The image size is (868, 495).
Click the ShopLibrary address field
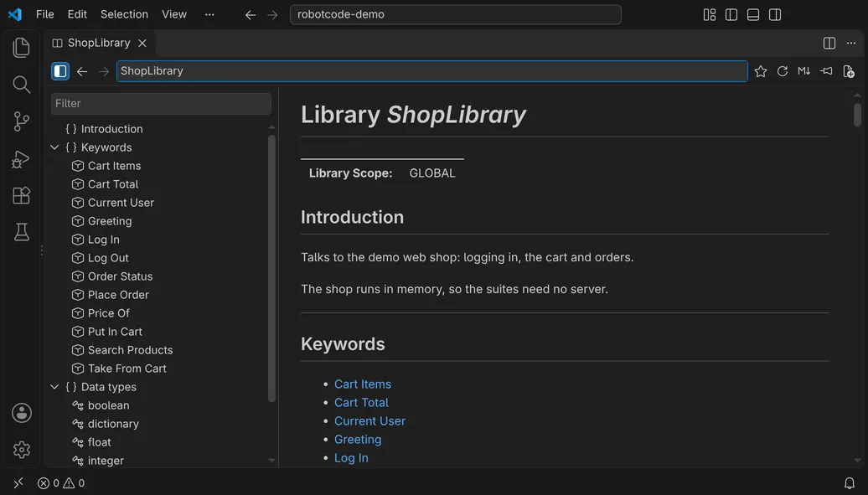coord(431,71)
